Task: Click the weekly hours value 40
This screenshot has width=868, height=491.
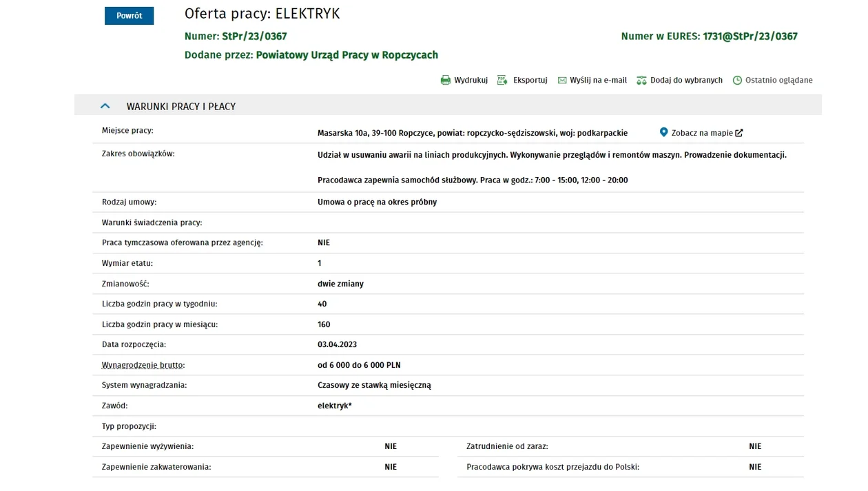Action: pos(322,304)
